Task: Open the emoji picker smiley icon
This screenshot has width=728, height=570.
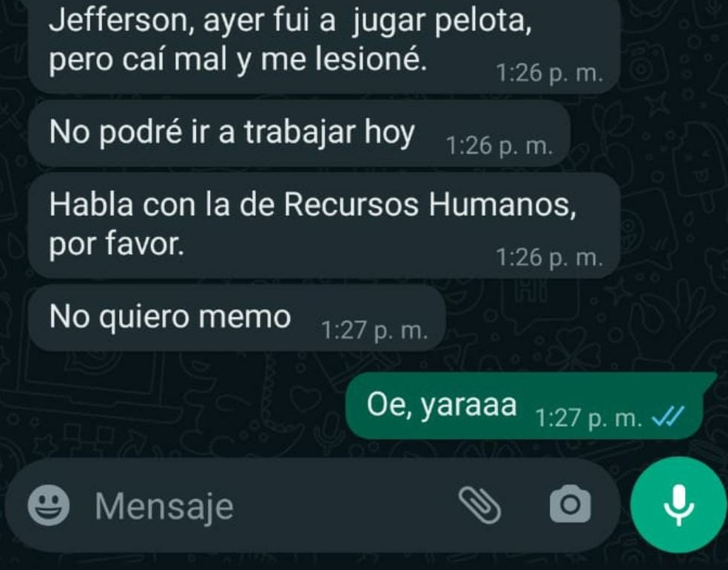Action: [49, 505]
